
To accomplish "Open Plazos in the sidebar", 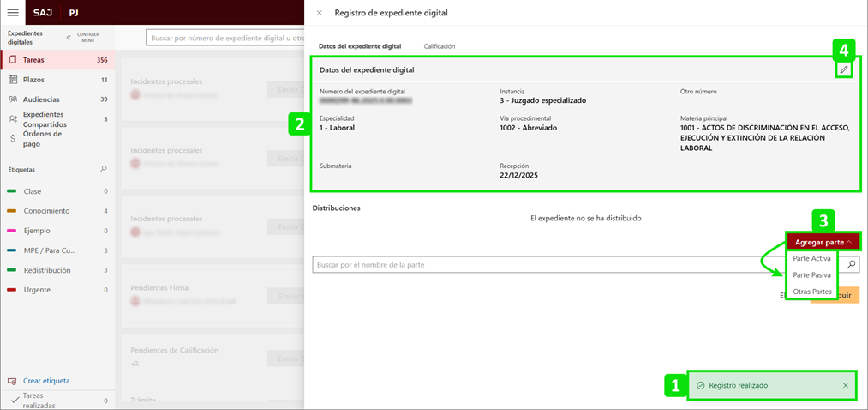I will coord(34,80).
